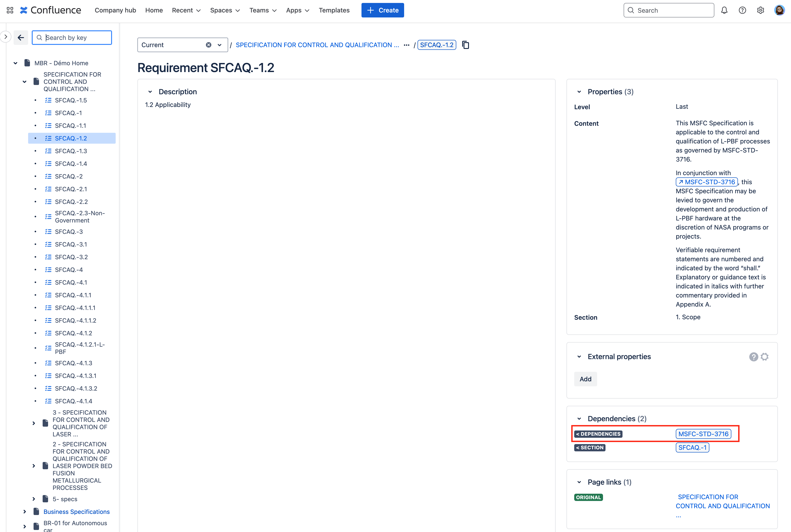Copy the SFCAQ.-1.2 breadcrumb link icon
The image size is (791, 532).
coord(465,44)
